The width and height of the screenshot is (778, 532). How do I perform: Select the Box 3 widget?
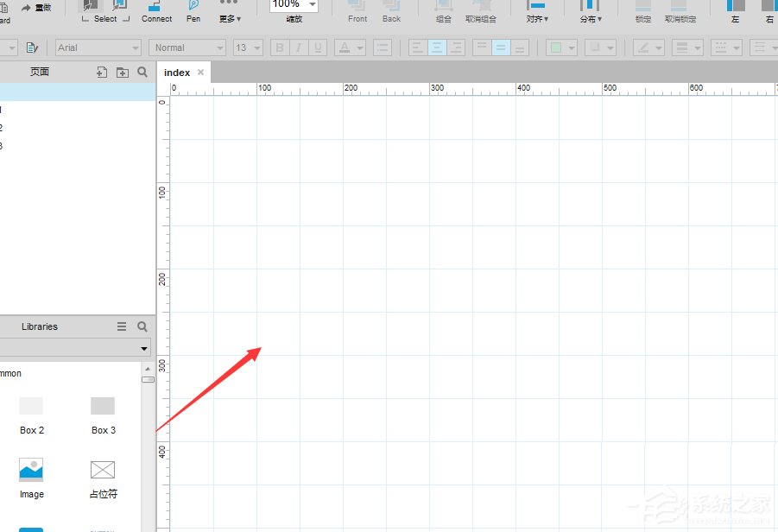(104, 416)
